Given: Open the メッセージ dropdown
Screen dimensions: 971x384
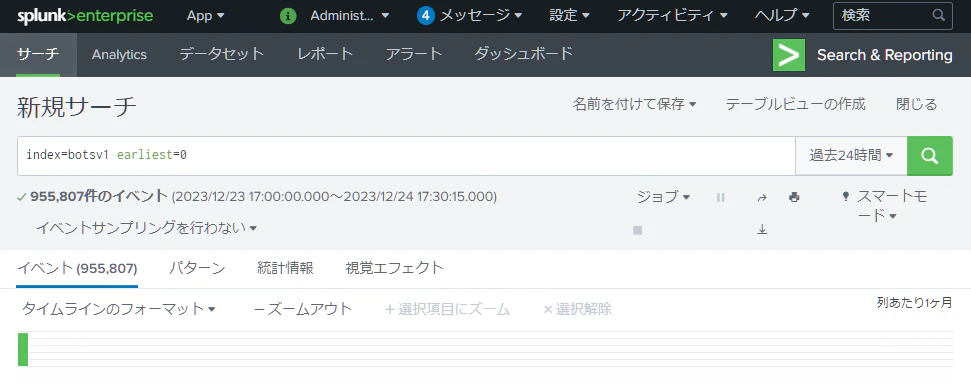Looking at the screenshot, I should [481, 16].
